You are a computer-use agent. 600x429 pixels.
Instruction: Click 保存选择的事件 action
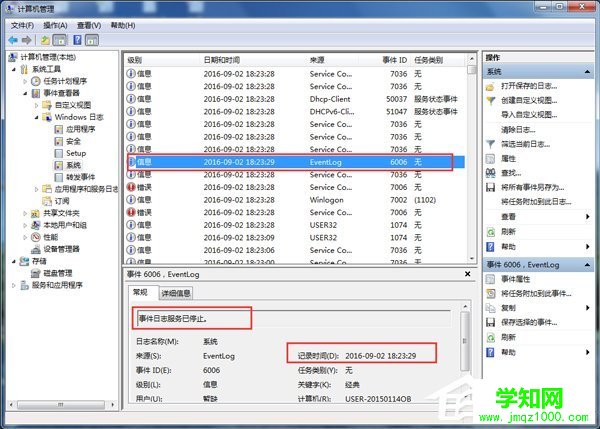click(x=529, y=322)
